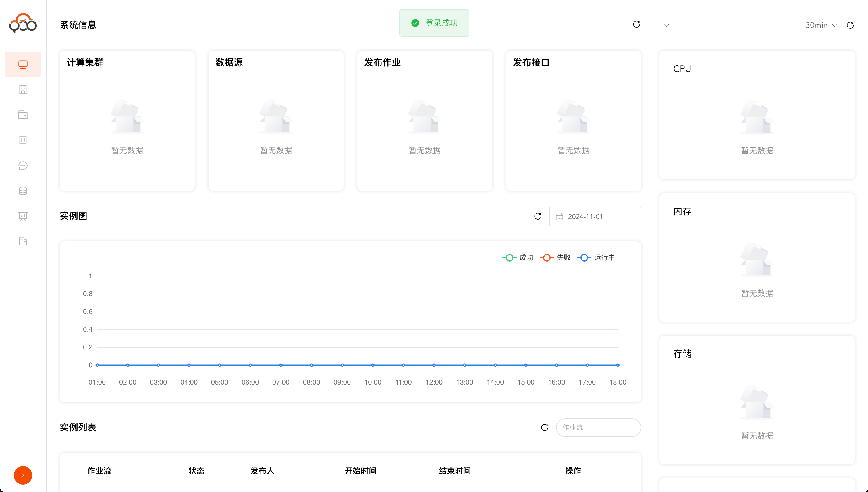
Task: Click the 系统信息 heading
Action: 78,25
